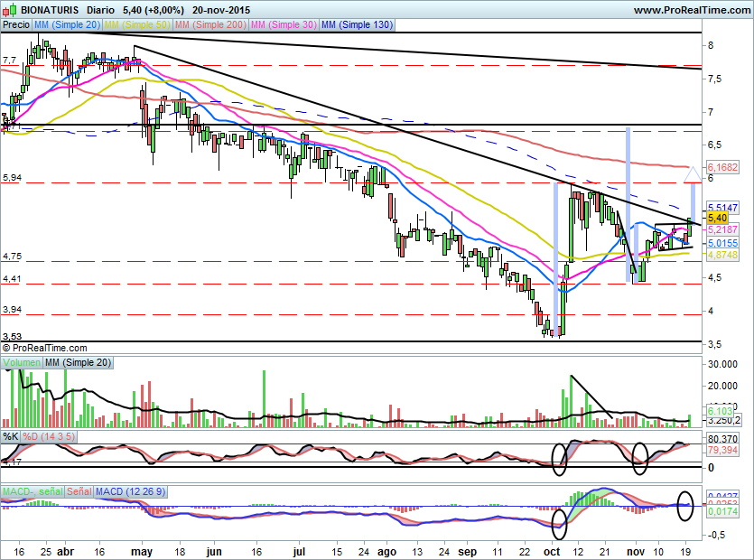Click the 5,2187 pink price tag
Screen dimensions: 754x560
(x=722, y=230)
